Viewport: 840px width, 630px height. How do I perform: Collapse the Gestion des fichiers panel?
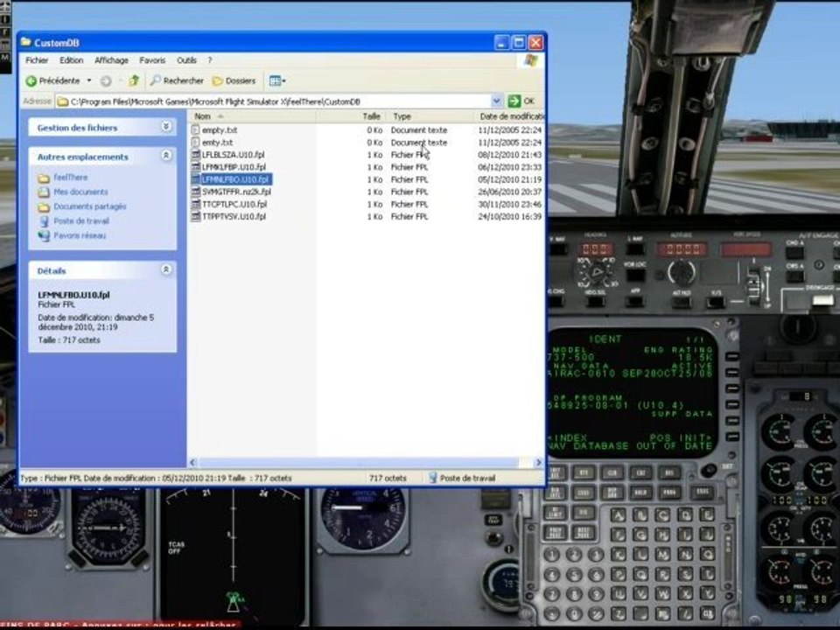point(166,126)
